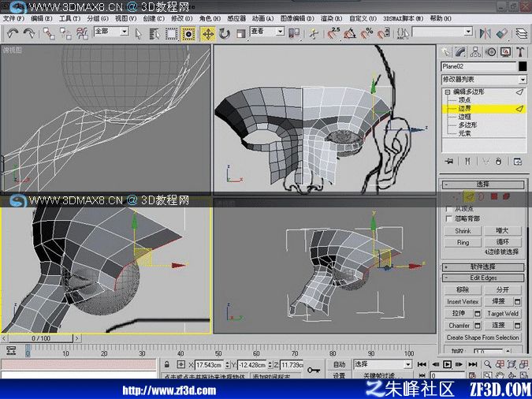Activate the Select and Move tool

click(208, 34)
